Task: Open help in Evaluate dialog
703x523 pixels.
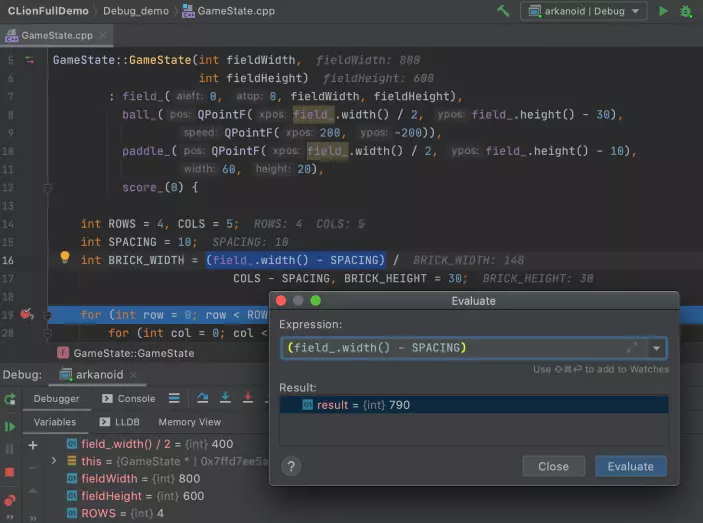Action: click(291, 467)
